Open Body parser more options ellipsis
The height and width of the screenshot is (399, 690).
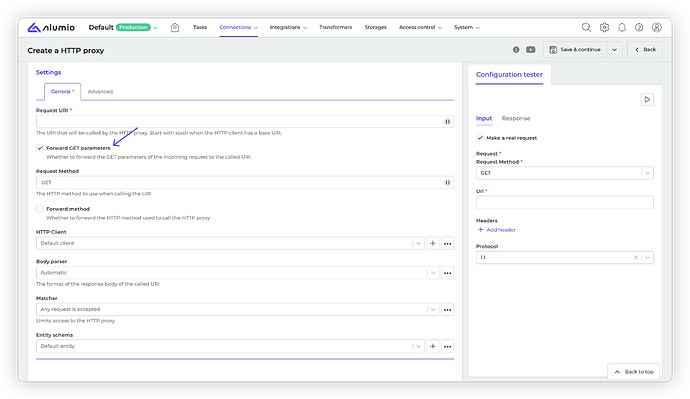coord(448,273)
